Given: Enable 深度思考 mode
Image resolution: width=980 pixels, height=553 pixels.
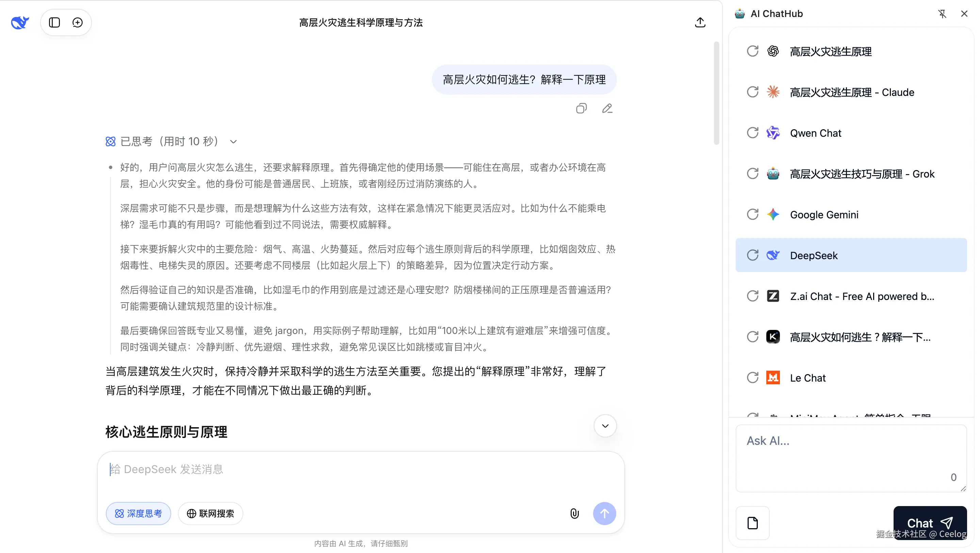Looking at the screenshot, I should tap(138, 513).
